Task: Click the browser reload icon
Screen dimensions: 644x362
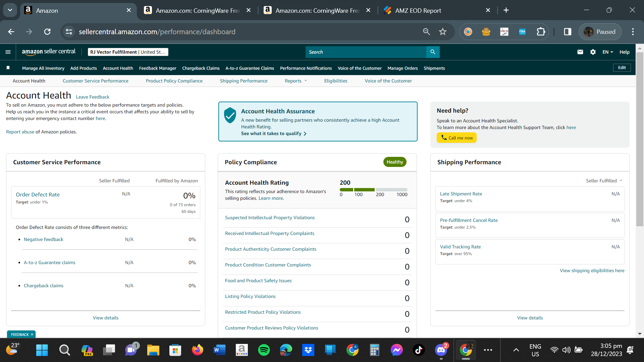Action: coord(47,32)
